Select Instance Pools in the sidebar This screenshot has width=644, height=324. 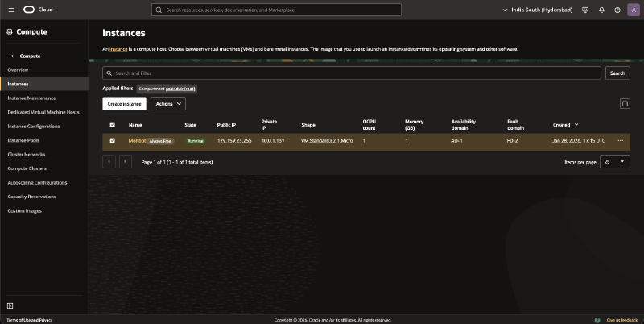tap(24, 140)
